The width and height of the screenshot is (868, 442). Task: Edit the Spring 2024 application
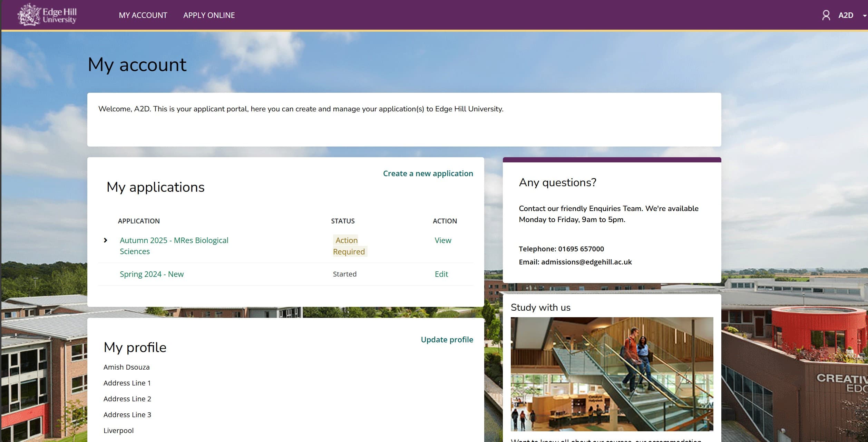[441, 274]
